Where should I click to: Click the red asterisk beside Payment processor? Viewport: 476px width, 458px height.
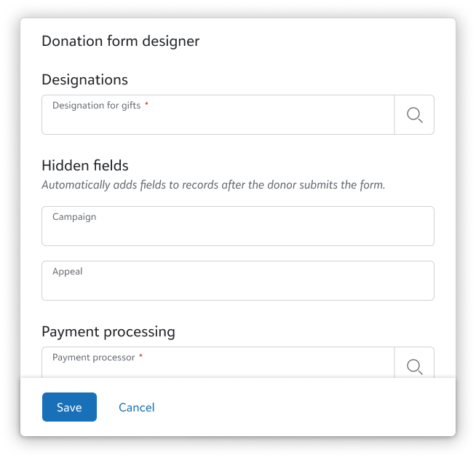(140, 357)
